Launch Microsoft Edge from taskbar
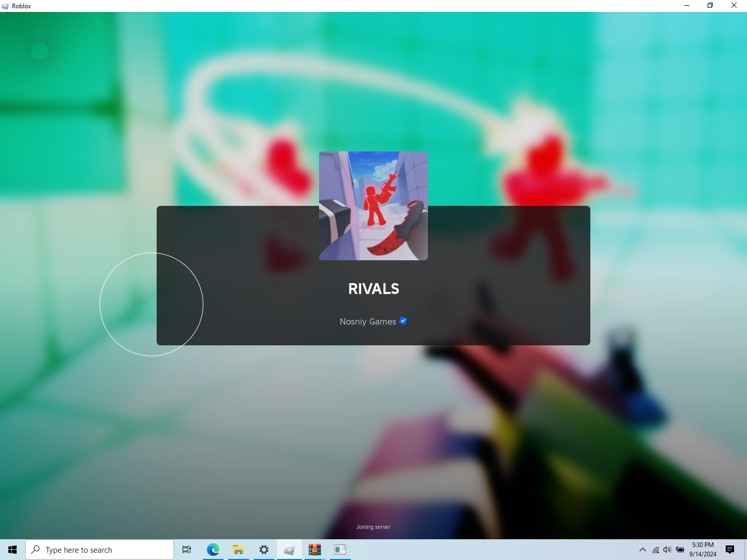Viewport: 747px width, 560px height. coord(213,550)
